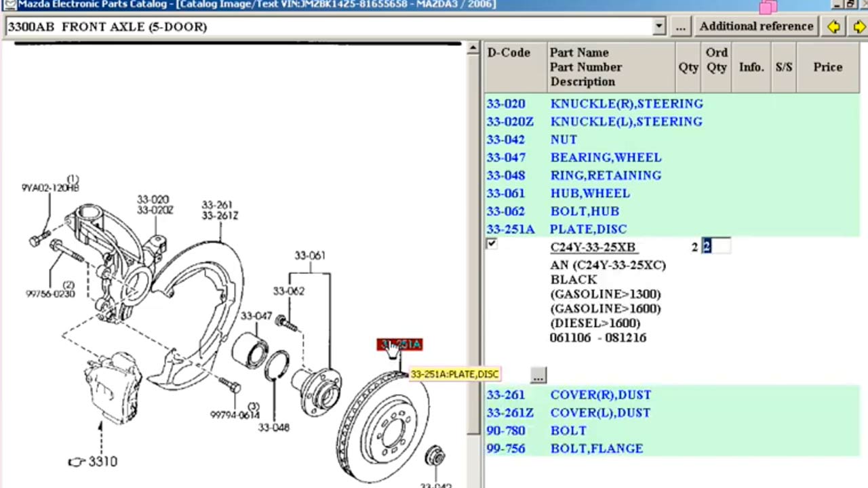This screenshot has width=868, height=488.
Task: Select the NUT row in parts list
Action: pyautogui.click(x=672, y=140)
